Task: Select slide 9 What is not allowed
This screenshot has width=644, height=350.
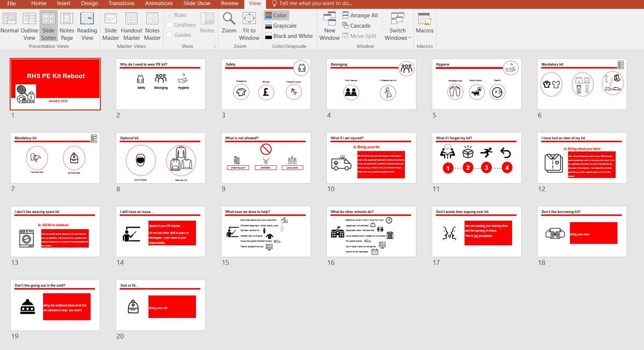Action: [266, 158]
